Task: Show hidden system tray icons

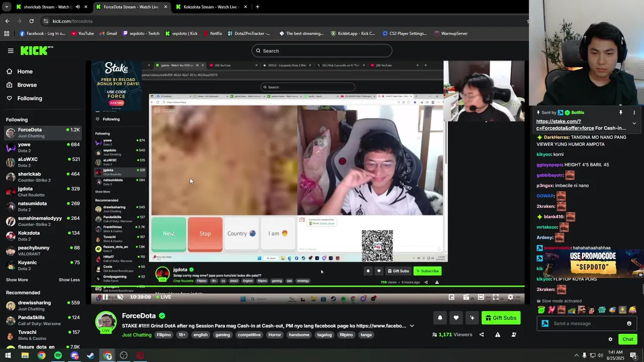Action: tap(576, 355)
